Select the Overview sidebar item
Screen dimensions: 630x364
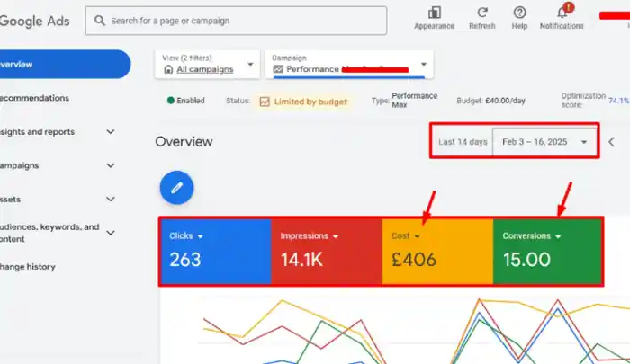64,64
